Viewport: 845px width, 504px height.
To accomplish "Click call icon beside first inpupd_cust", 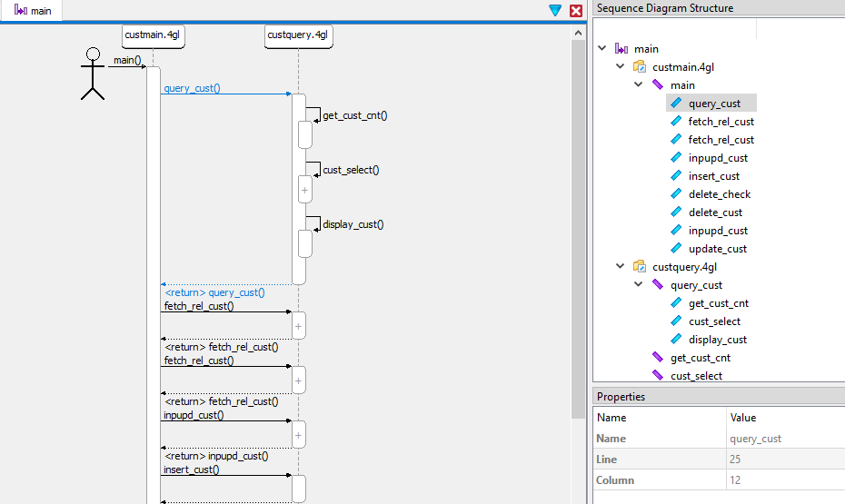I will coord(676,157).
